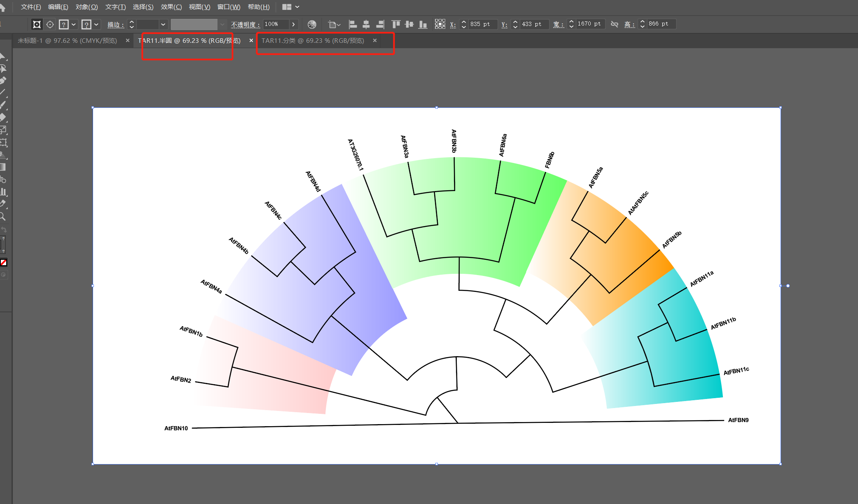Click the 描边 stroke label link
Viewport: 858px width, 504px height.
pos(115,24)
